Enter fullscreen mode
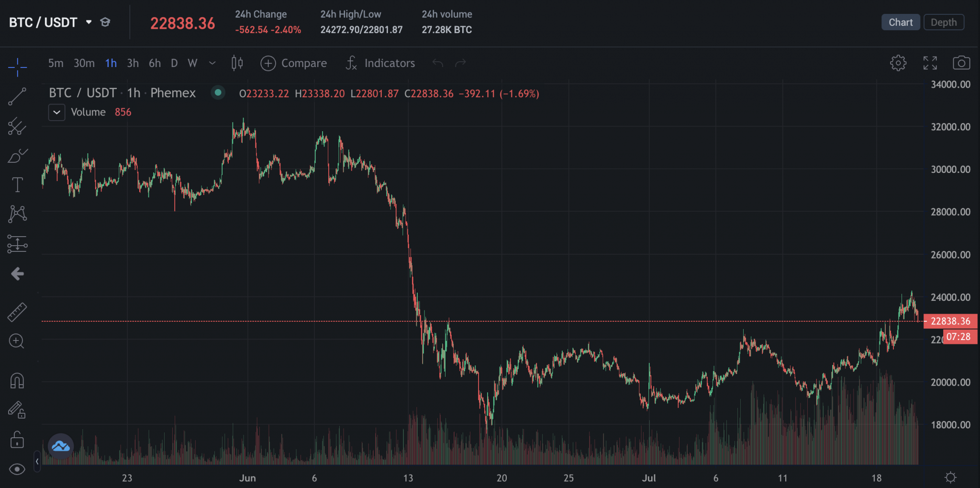The width and height of the screenshot is (980, 488). (930, 63)
